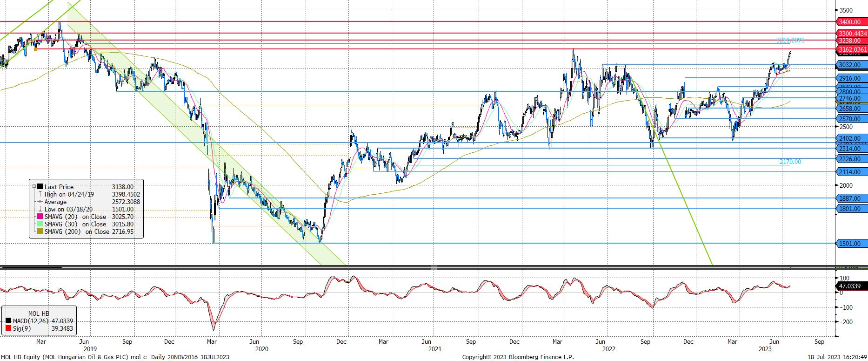Image resolution: width=868 pixels, height=361 pixels.
Task: Click the blue 1887.00 price level tag
Action: click(x=852, y=198)
